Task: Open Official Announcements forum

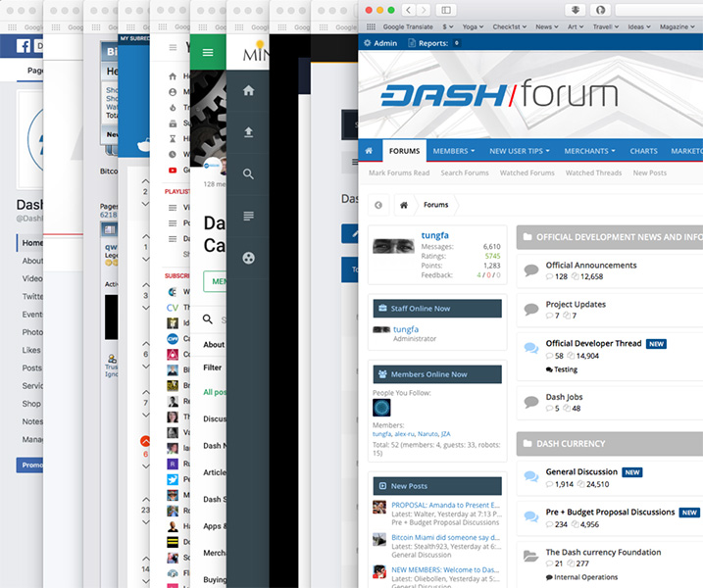Action: (591, 265)
